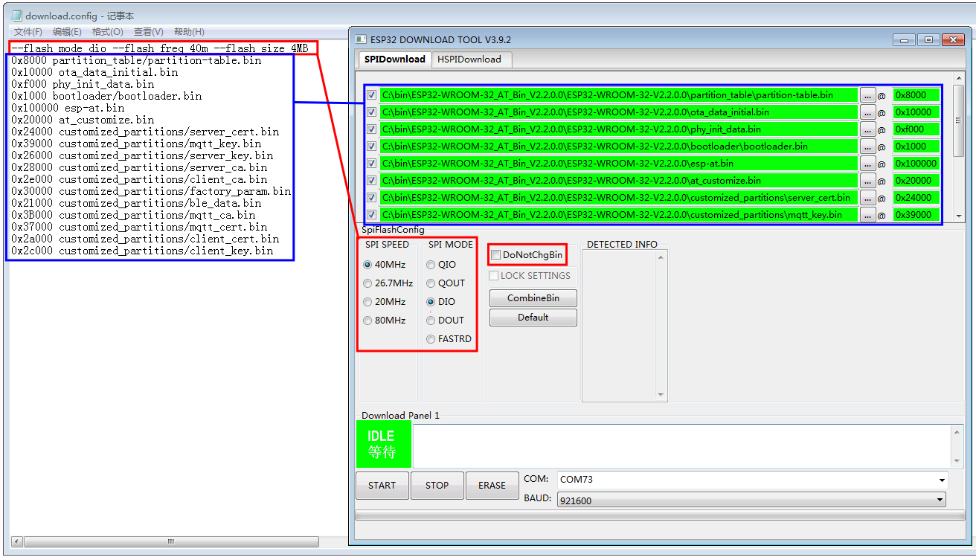Click the Notepad horizontal scrollbar
Image resolution: width=976 pixels, height=560 pixels.
[x=170, y=541]
